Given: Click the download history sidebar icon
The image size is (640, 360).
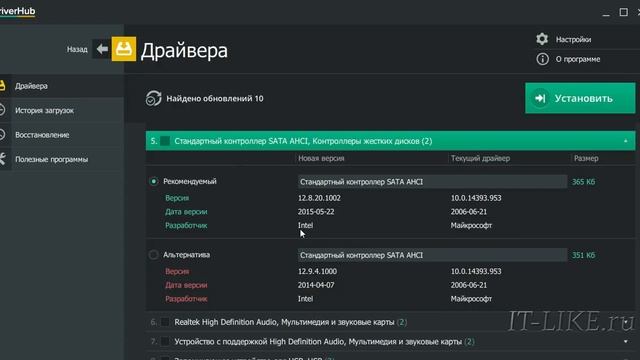Looking at the screenshot, I should [x=2, y=110].
